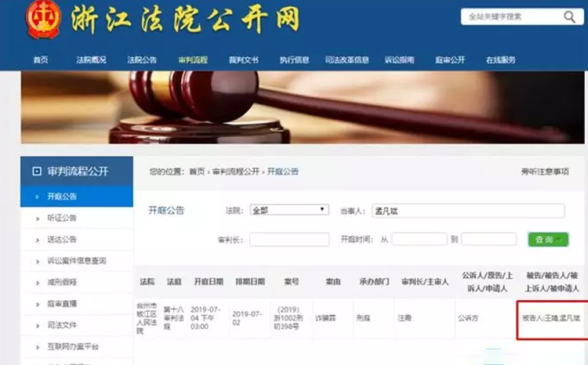Image resolution: width=588 pixels, height=365 pixels.
Task: Click the 2019-07-04 下午 03:00 cell
Action: tap(205, 318)
